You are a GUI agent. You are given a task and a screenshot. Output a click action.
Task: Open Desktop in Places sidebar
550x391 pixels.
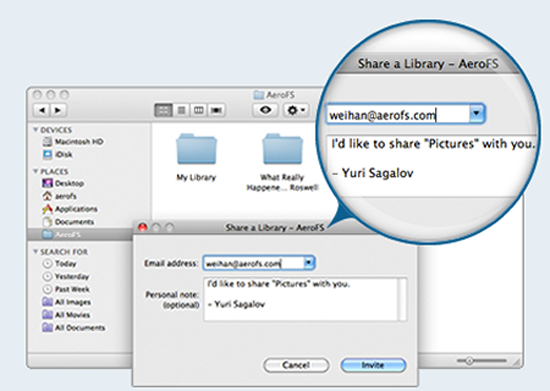click(63, 183)
